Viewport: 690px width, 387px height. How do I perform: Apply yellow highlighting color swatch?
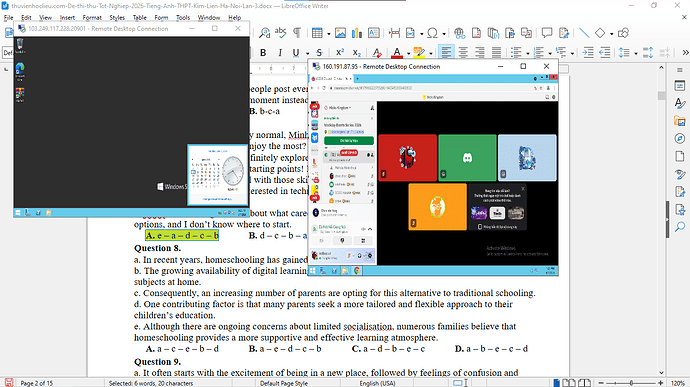pyautogui.click(x=419, y=53)
